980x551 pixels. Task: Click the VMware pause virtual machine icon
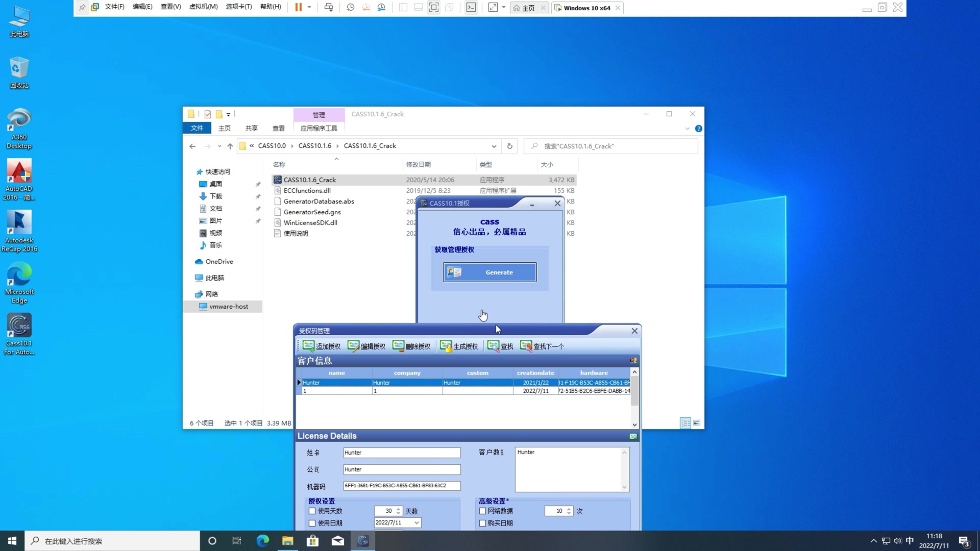(x=299, y=7)
